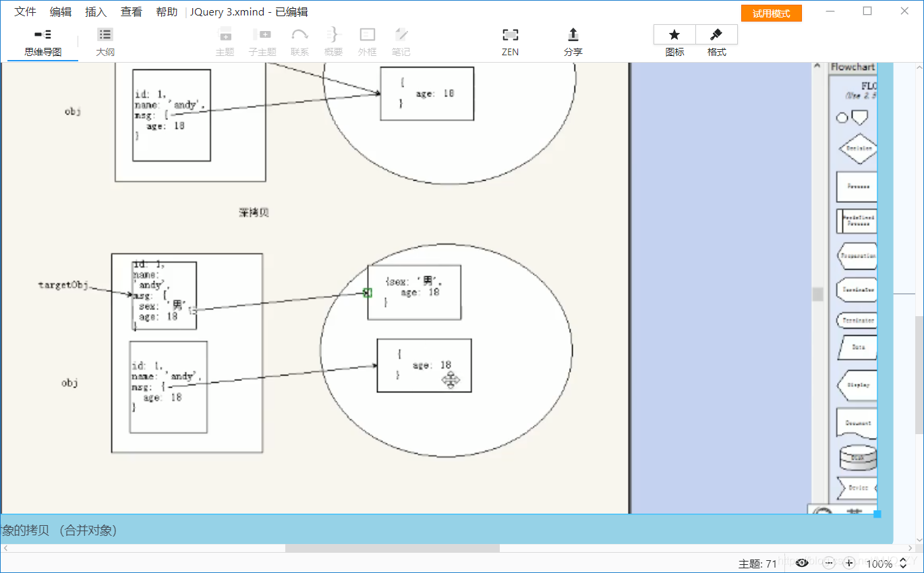Viewport: 924px width, 573px height.
Task: Click the green connection handle on sex box
Action: [x=368, y=293]
